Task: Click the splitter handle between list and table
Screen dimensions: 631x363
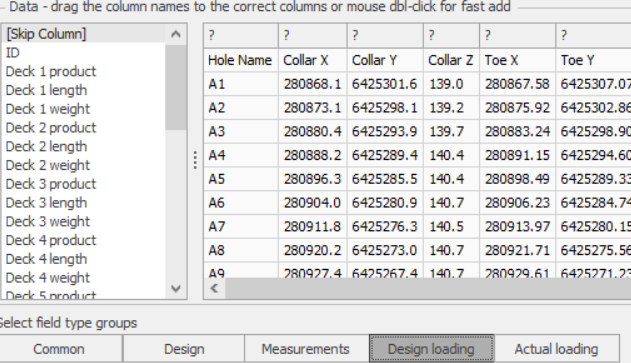Action: coord(195,160)
